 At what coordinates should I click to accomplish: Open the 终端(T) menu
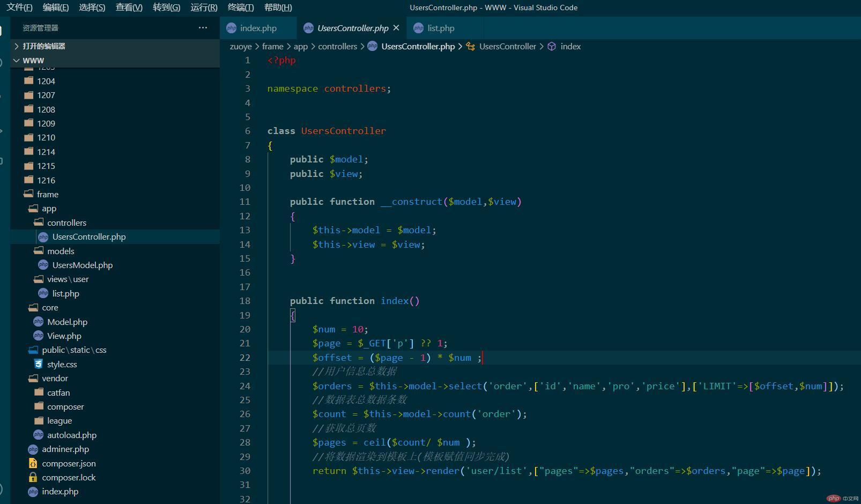pyautogui.click(x=241, y=8)
